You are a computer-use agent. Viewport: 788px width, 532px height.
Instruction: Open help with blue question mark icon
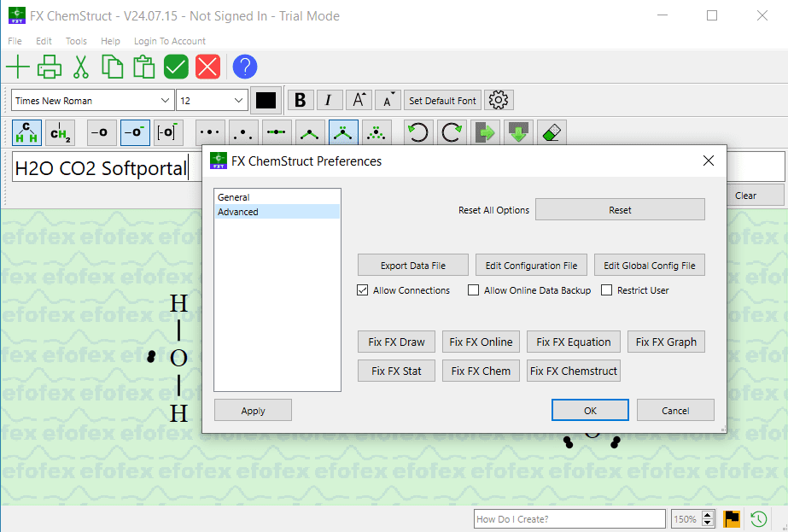(245, 67)
